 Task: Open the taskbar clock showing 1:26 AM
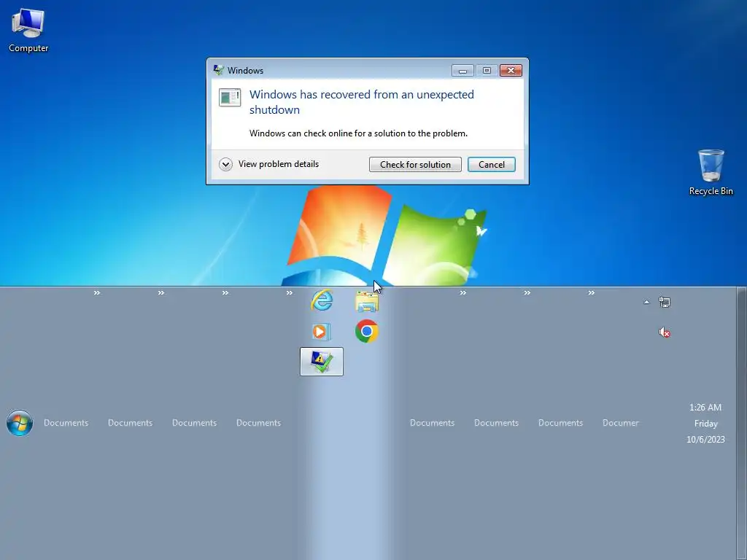coord(705,423)
